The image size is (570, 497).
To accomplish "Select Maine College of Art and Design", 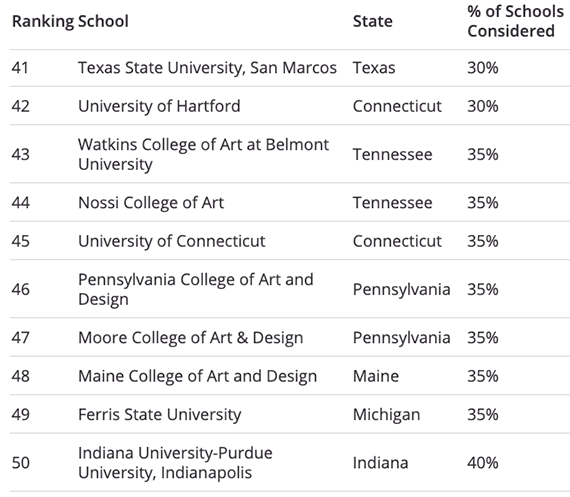I will (197, 376).
